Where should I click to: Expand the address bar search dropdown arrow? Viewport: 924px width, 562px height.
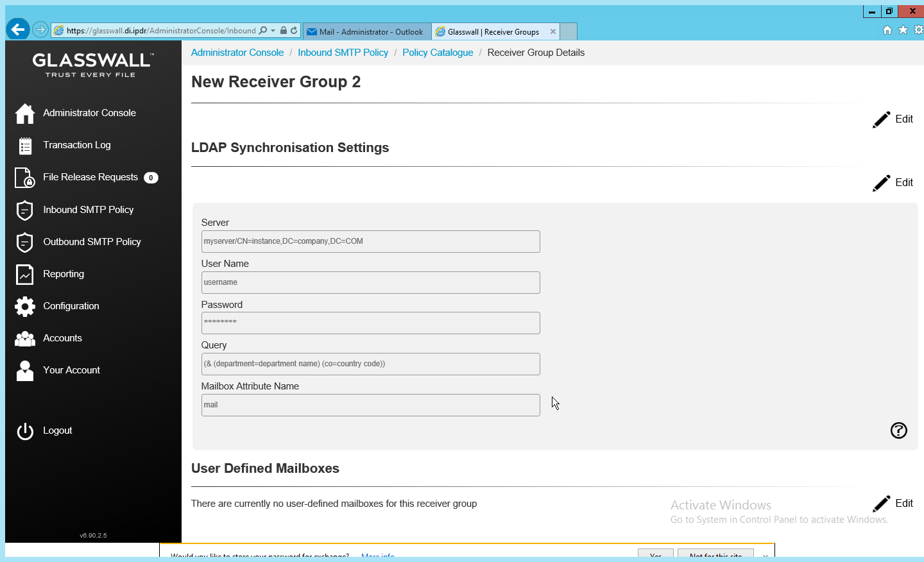pyautogui.click(x=273, y=30)
